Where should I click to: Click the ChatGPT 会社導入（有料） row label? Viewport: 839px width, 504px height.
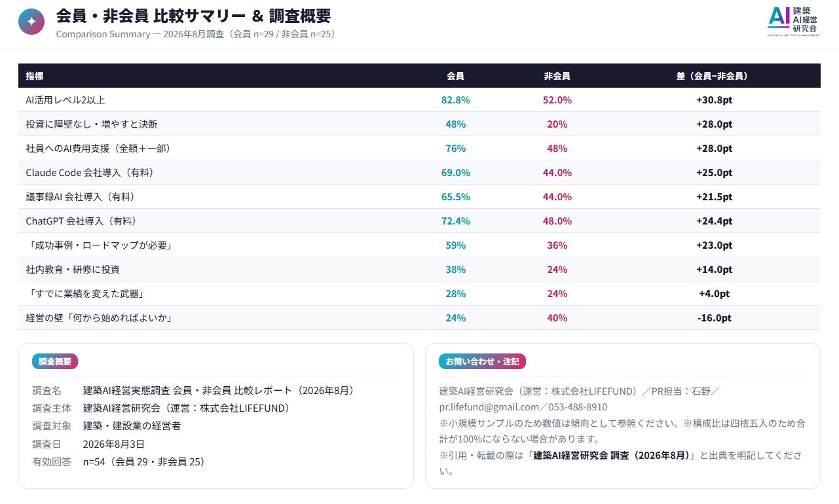(81, 221)
